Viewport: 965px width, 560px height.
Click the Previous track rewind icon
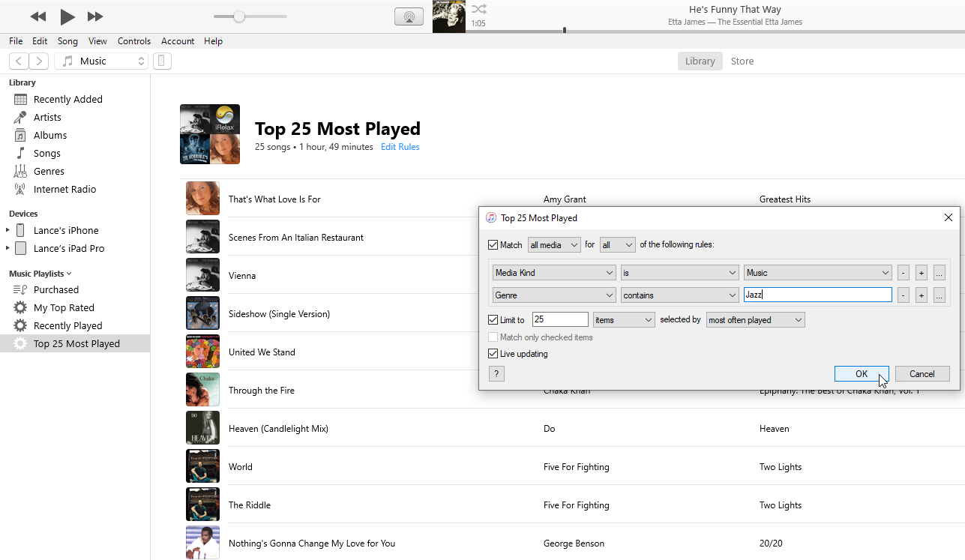(38, 16)
